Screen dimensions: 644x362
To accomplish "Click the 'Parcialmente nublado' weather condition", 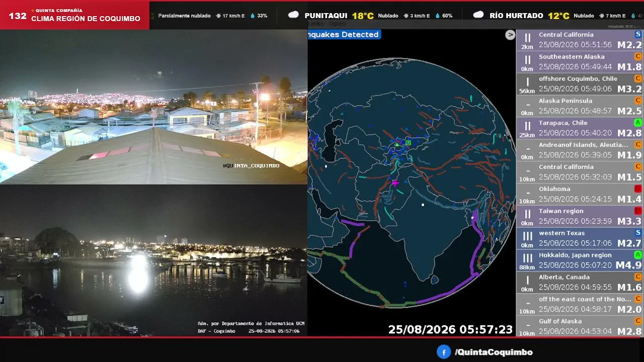I will tap(184, 16).
